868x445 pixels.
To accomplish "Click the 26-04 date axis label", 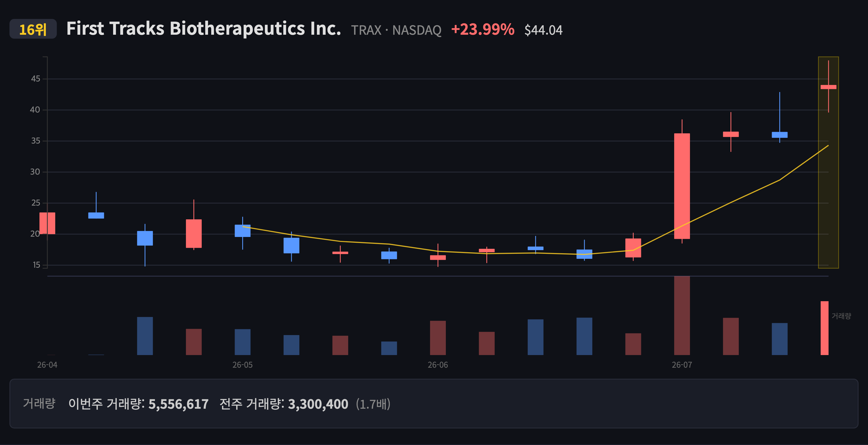I will click(x=47, y=365).
